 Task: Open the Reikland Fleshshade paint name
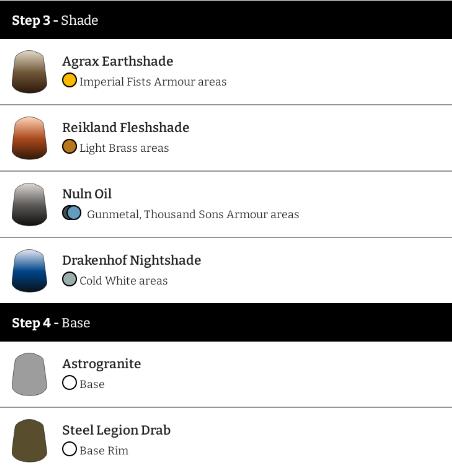(x=126, y=127)
